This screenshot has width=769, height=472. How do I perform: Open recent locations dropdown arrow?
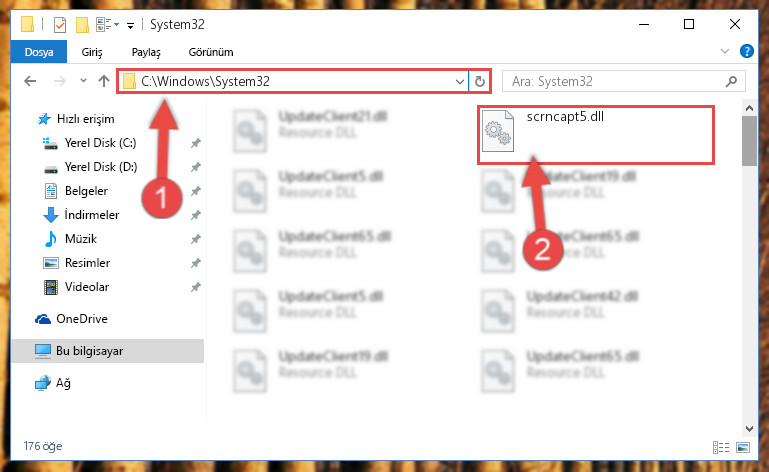pos(83,81)
